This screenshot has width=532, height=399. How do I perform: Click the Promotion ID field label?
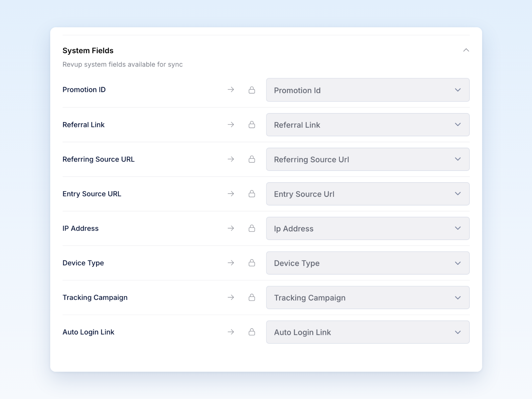(x=84, y=90)
